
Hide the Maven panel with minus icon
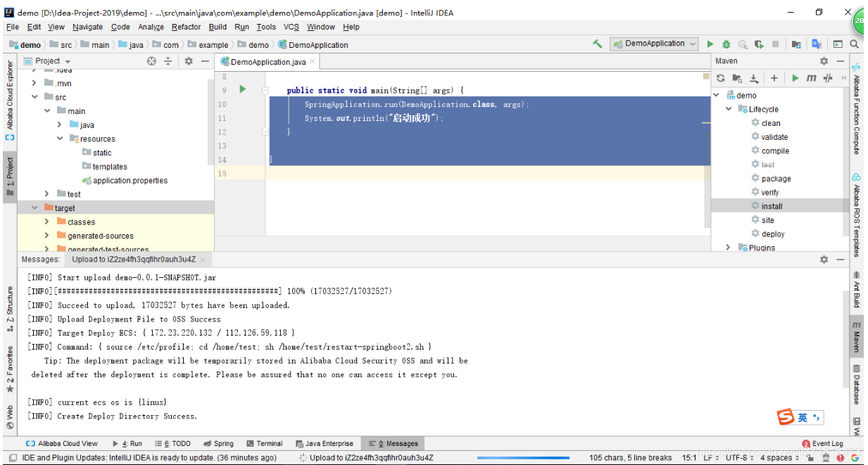coord(840,61)
